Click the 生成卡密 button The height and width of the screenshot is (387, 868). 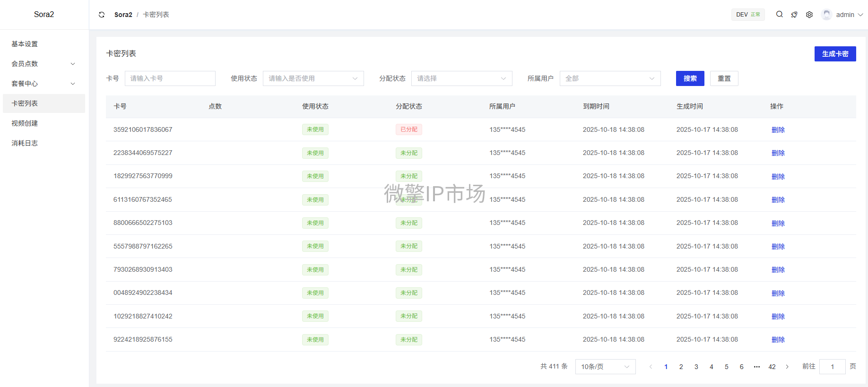click(x=835, y=54)
